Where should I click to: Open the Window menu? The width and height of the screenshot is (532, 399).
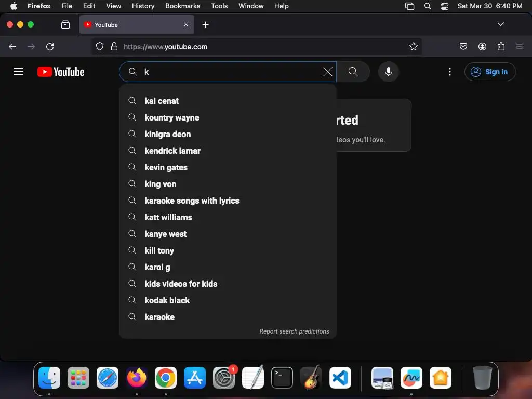coord(251,6)
